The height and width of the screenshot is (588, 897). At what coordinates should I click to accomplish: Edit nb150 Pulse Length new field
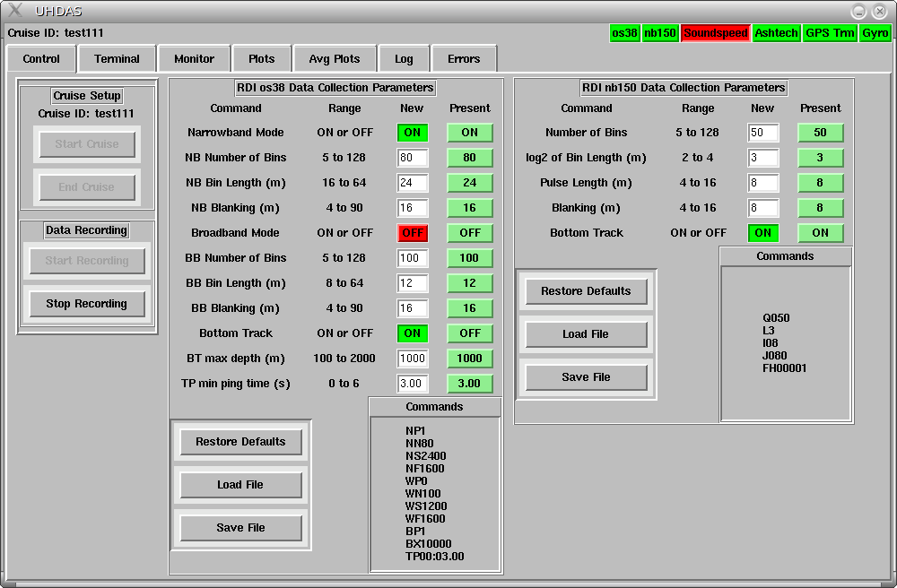pos(763,183)
